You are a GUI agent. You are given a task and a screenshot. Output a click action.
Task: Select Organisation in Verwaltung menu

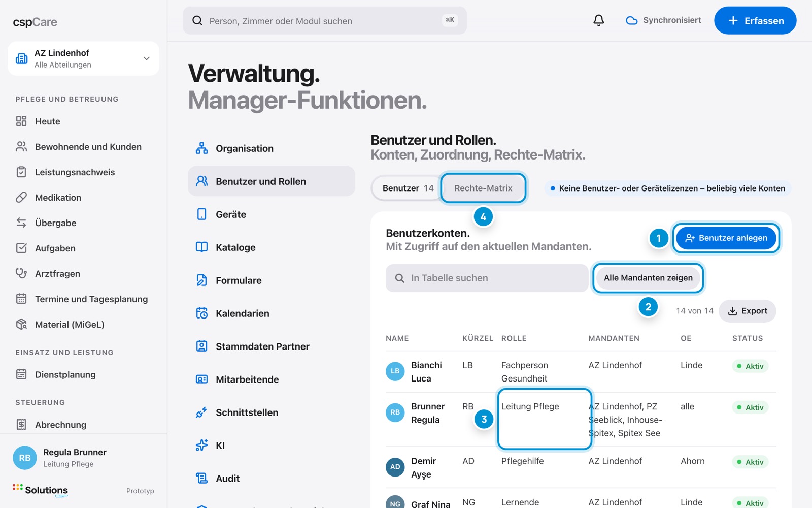[x=272, y=148]
